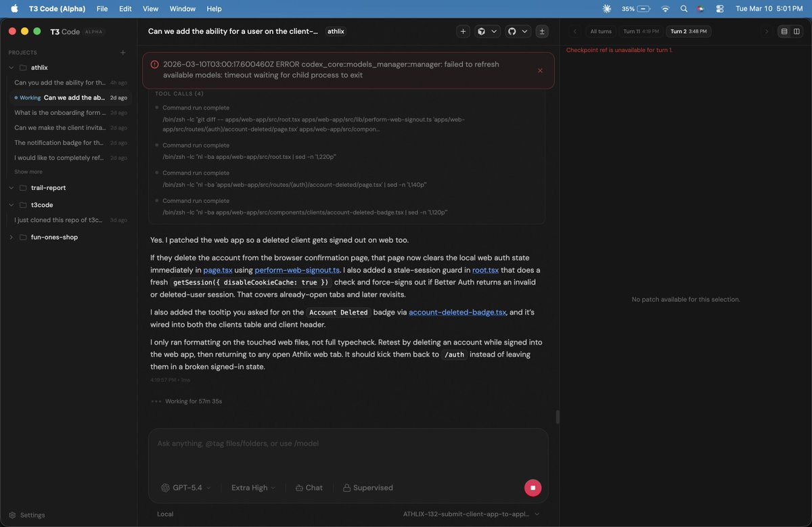Click the plus button in the chat header
This screenshot has height=527, width=812.
point(464,31)
